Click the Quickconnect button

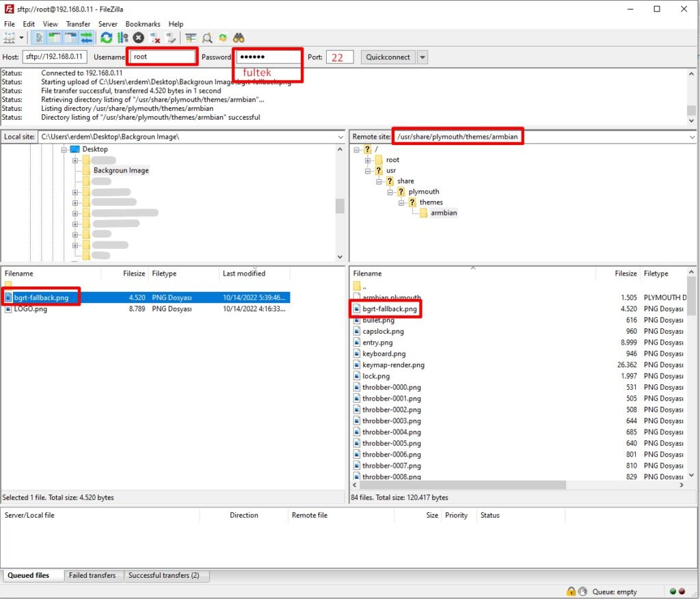(x=388, y=57)
